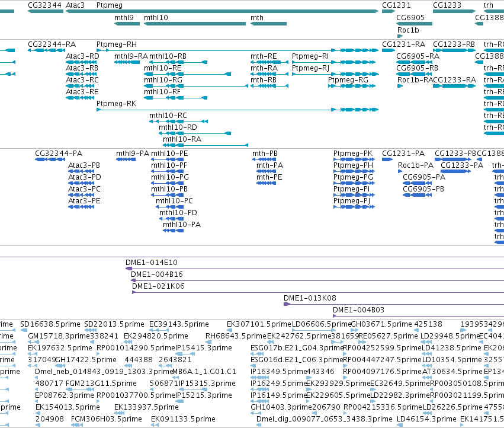
Task: Select protein Roc1b-PA
Action: (416, 165)
